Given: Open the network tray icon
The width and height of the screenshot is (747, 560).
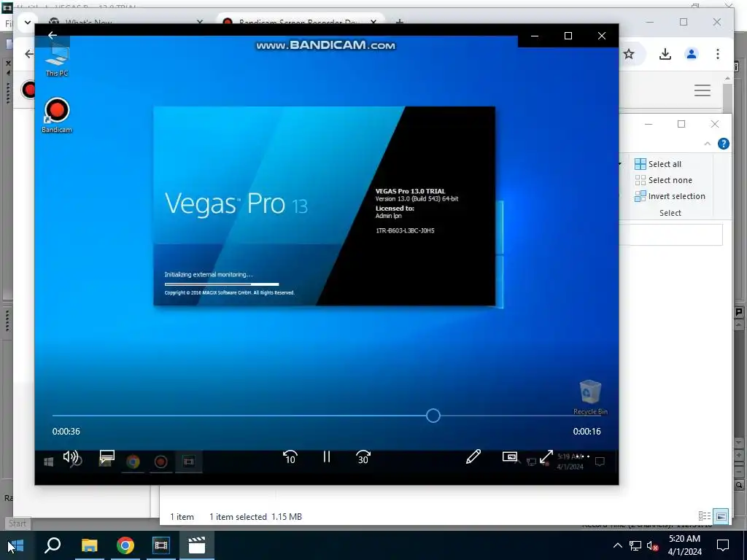Looking at the screenshot, I should click(635, 545).
